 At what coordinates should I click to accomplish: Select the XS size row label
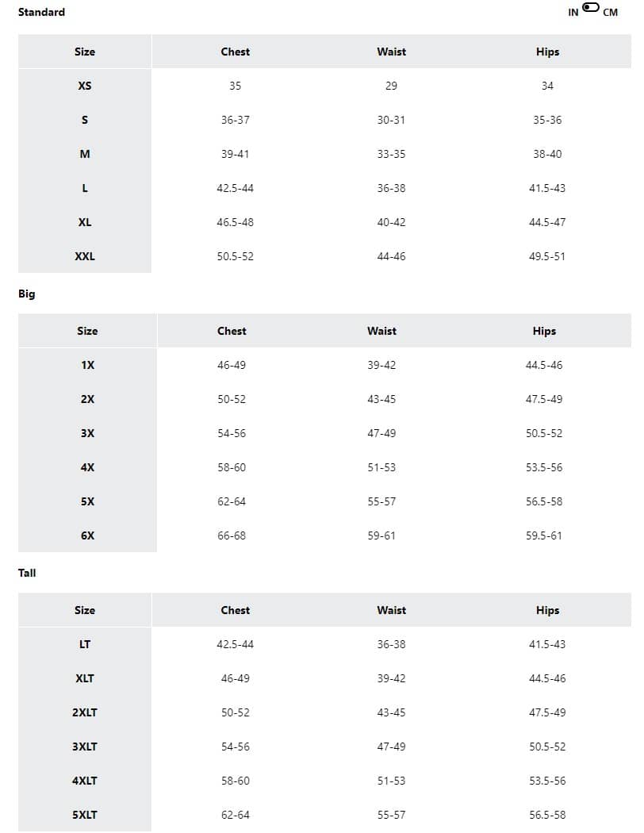click(x=85, y=86)
